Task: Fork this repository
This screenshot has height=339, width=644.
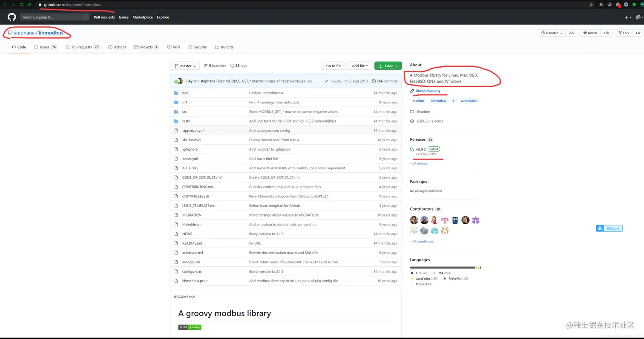Action: pos(623,32)
